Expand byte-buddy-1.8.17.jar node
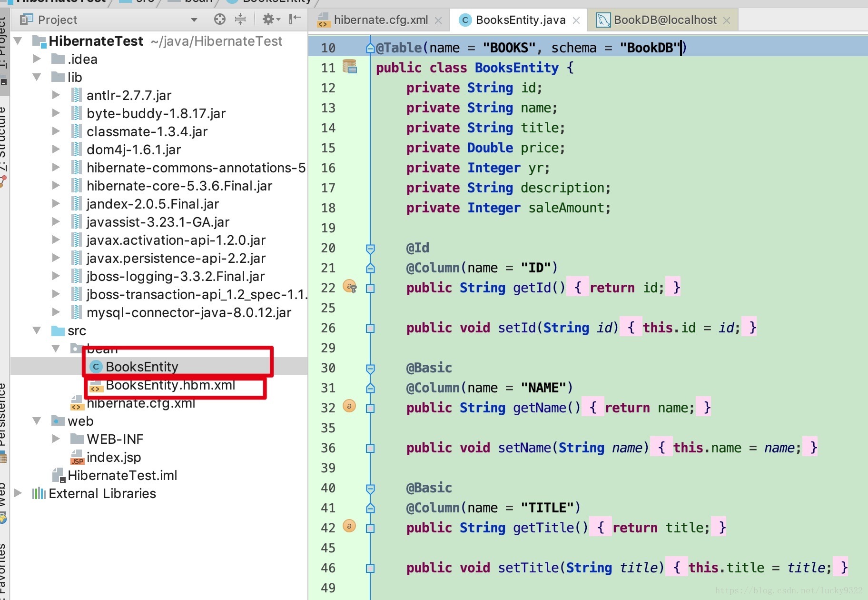 pyautogui.click(x=56, y=113)
